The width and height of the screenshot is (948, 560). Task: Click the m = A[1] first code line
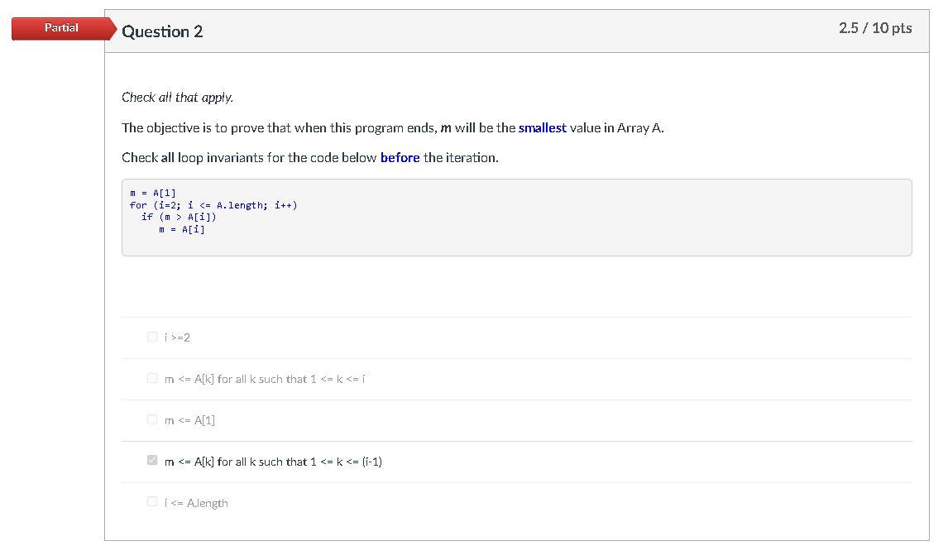coord(153,193)
